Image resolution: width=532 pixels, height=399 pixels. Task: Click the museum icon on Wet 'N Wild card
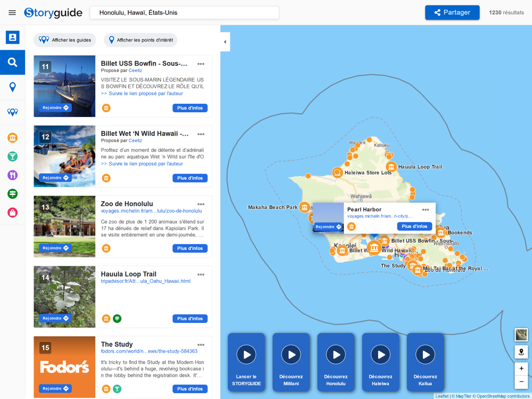pos(106,178)
